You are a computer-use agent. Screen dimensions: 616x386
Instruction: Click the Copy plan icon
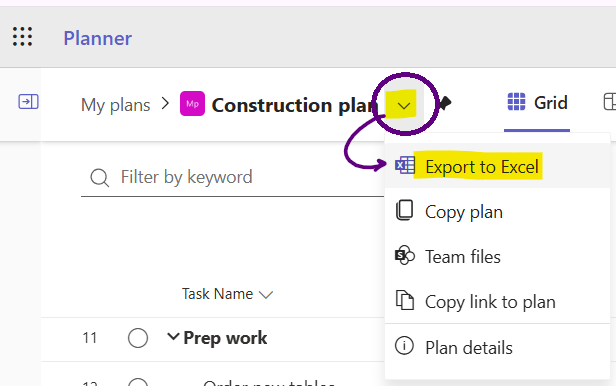pyautogui.click(x=404, y=210)
